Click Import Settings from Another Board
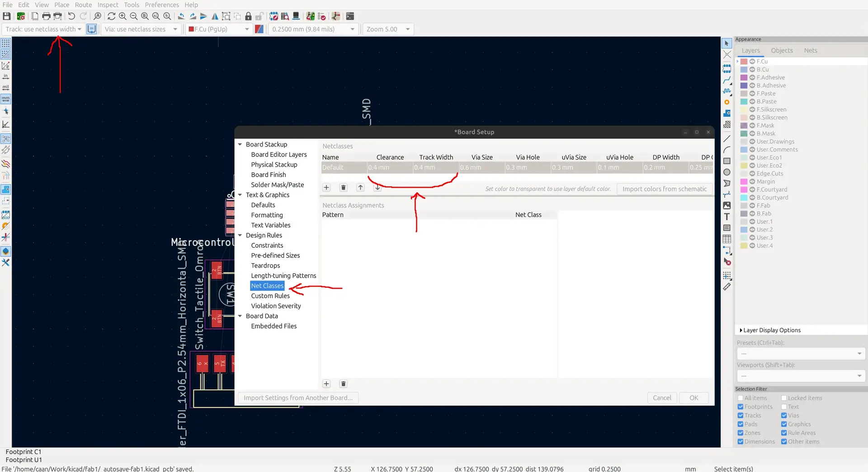This screenshot has width=868, height=472. [298, 398]
